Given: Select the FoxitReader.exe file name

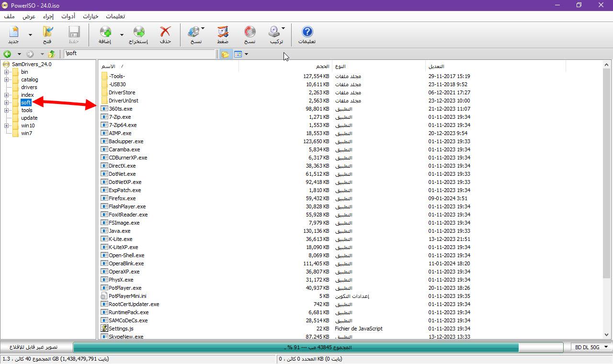Looking at the screenshot, I should tap(128, 215).
